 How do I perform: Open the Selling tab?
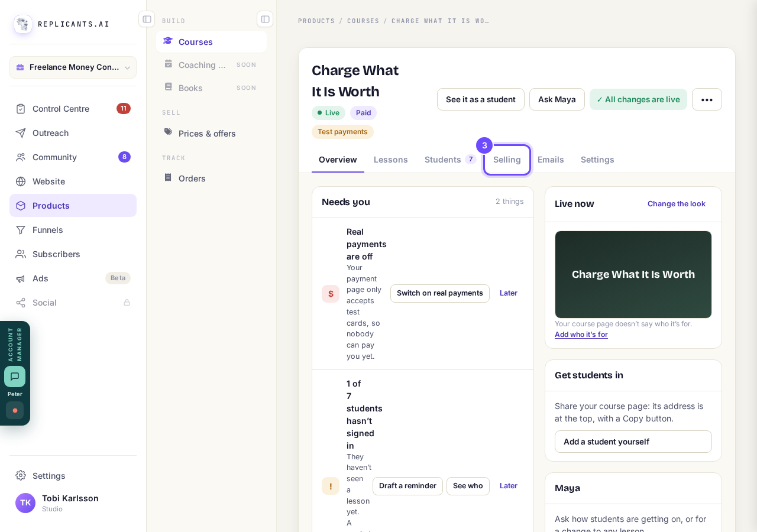point(507,160)
